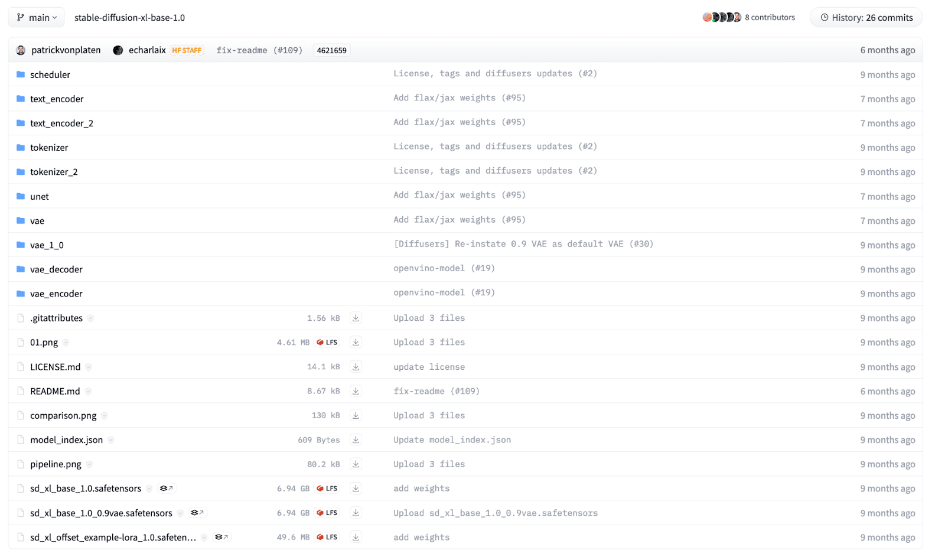Open the 'Re-instate 0.9 VAE' commit message
The image size is (945, 560).
[523, 243]
